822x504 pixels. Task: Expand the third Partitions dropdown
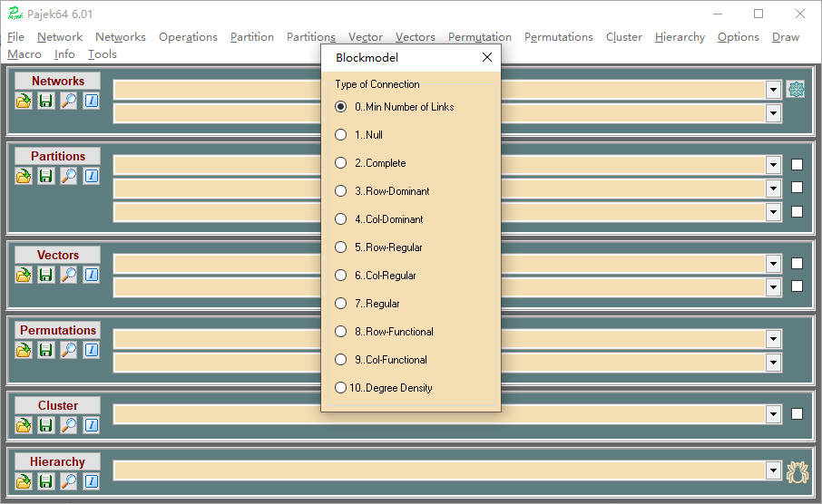pyautogui.click(x=773, y=211)
